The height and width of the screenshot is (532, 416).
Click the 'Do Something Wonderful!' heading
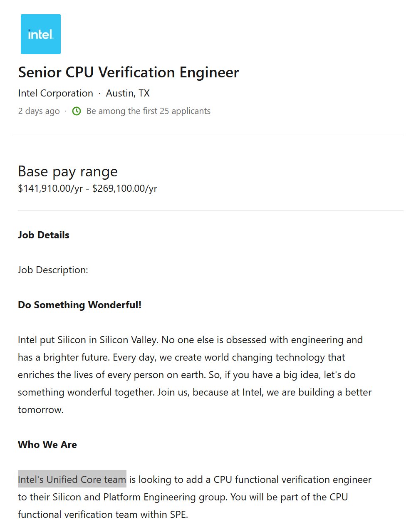click(79, 305)
